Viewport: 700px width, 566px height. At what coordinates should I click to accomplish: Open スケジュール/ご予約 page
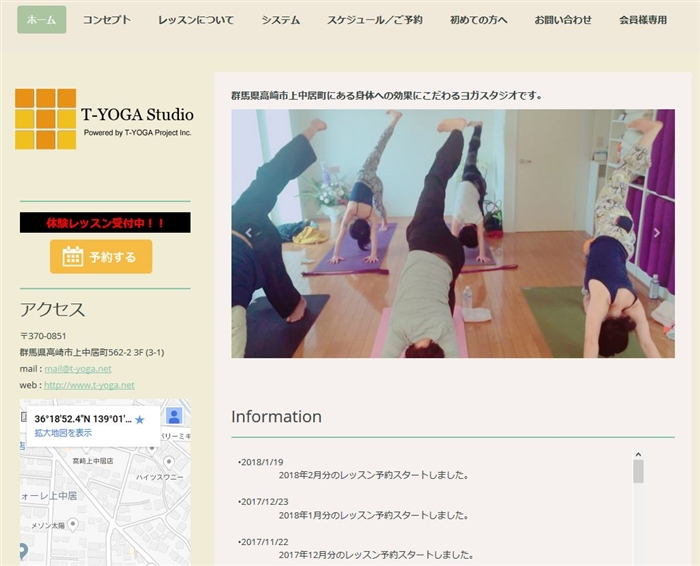(x=375, y=20)
